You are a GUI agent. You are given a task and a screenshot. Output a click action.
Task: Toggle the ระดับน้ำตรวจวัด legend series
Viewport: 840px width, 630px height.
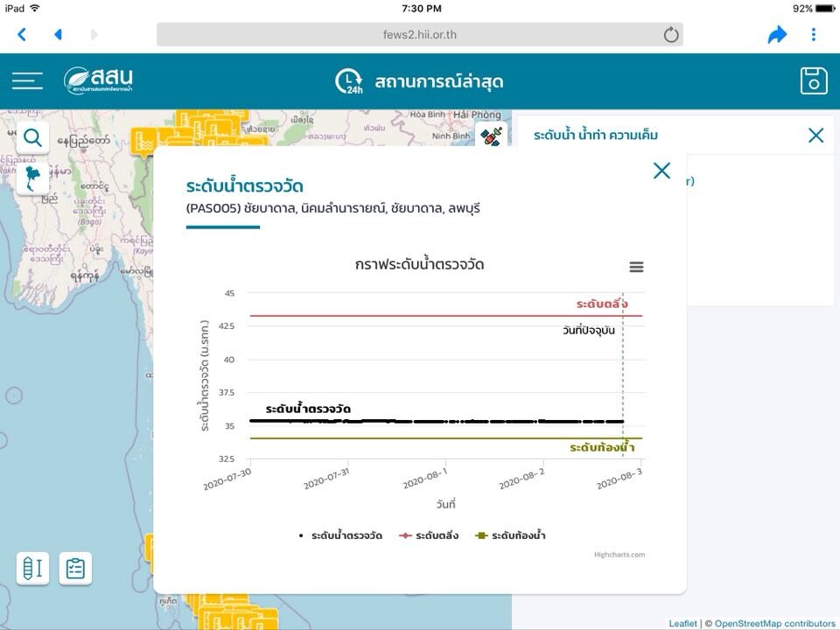[x=340, y=535]
